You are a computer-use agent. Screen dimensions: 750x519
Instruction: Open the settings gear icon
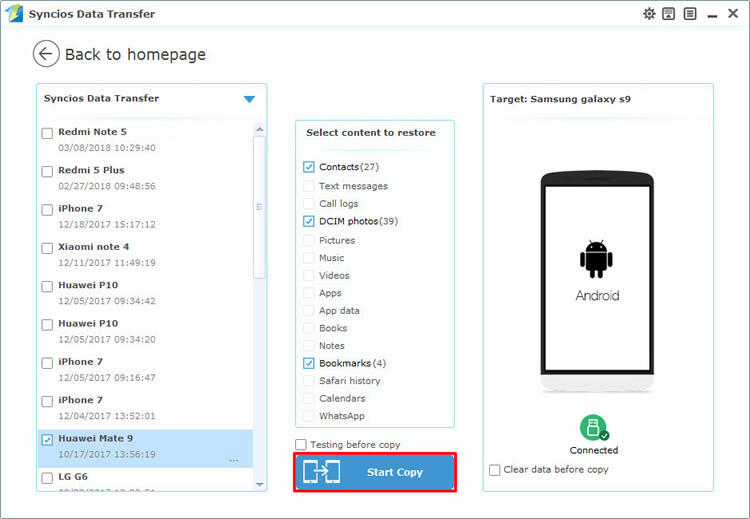(649, 14)
